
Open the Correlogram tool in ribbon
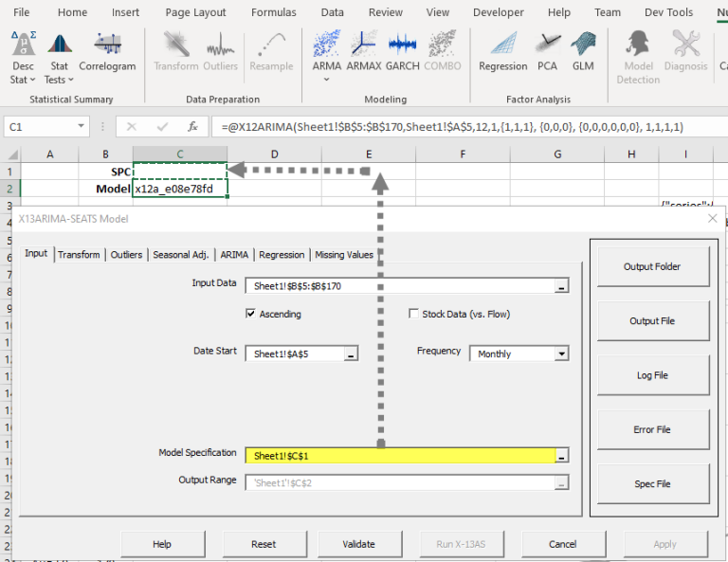pos(107,51)
